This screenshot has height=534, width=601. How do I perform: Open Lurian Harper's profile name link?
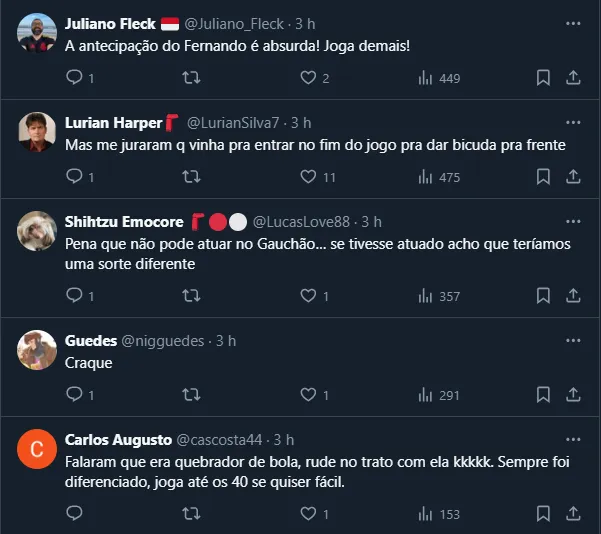[x=113, y=122]
